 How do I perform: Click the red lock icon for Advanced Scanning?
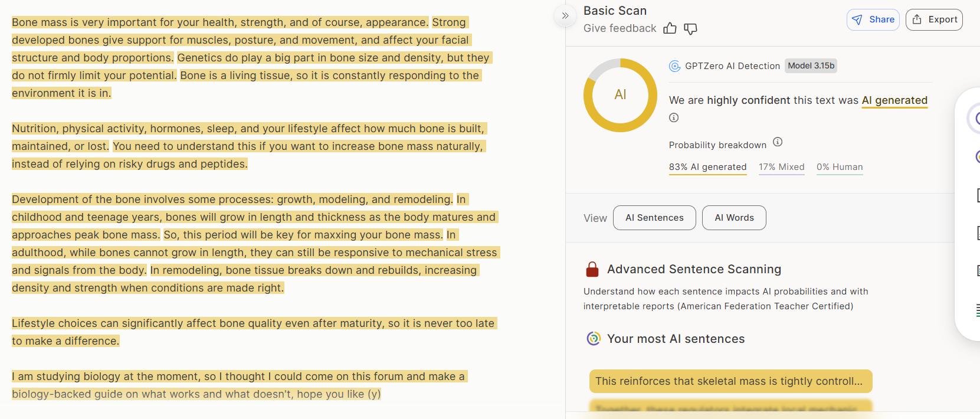[x=592, y=269]
